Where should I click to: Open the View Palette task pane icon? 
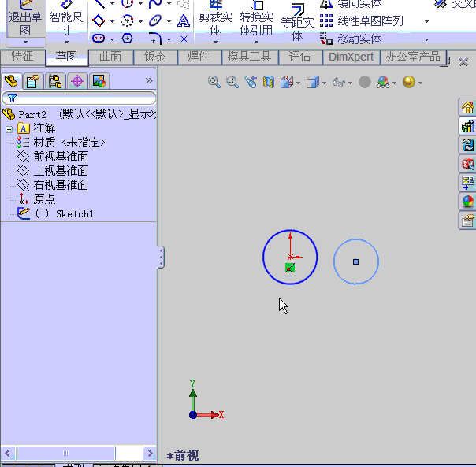[467, 183]
